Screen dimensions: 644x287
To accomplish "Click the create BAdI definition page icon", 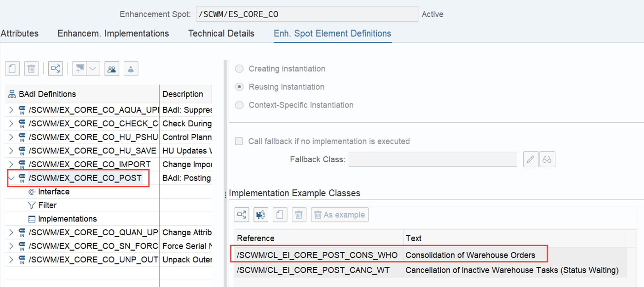I will click(x=12, y=69).
